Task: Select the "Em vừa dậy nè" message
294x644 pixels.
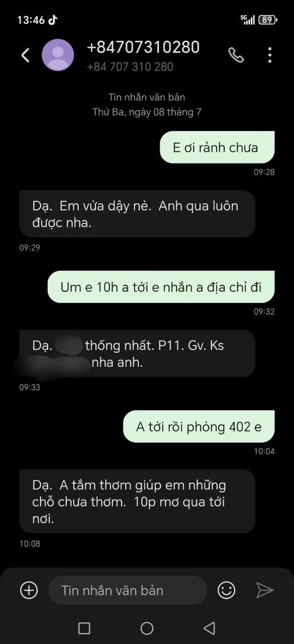Action: pos(137,214)
